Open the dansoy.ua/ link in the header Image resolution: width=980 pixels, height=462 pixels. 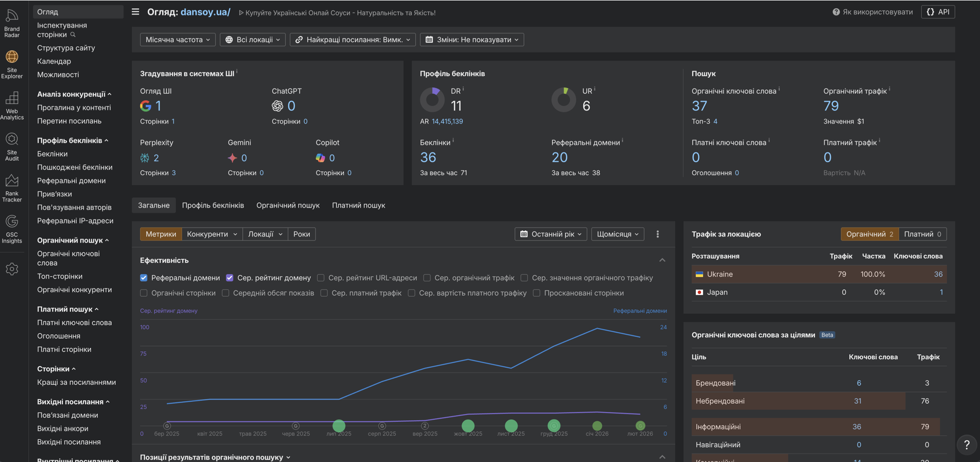[205, 12]
